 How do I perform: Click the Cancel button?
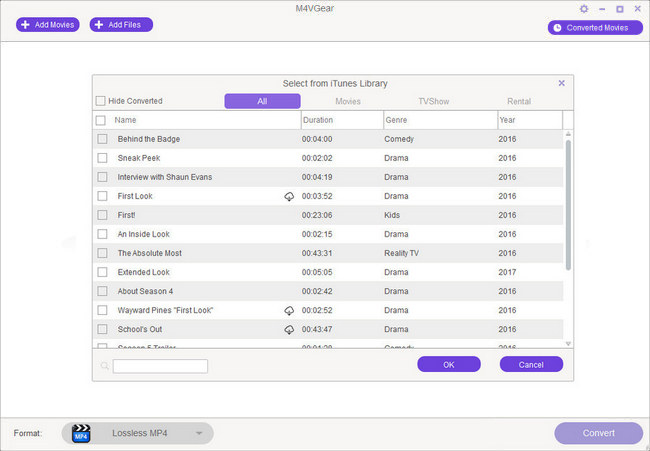531,364
